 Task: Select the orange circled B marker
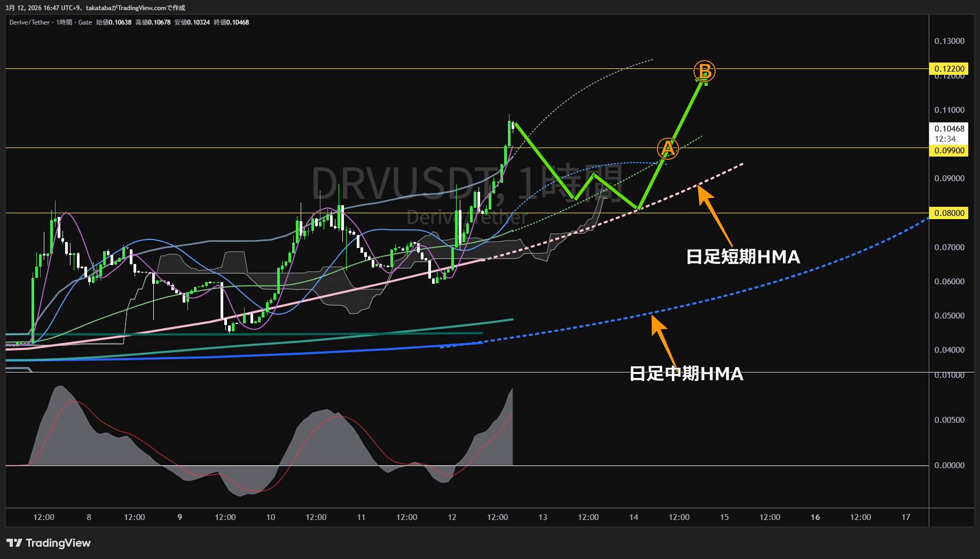coord(704,71)
